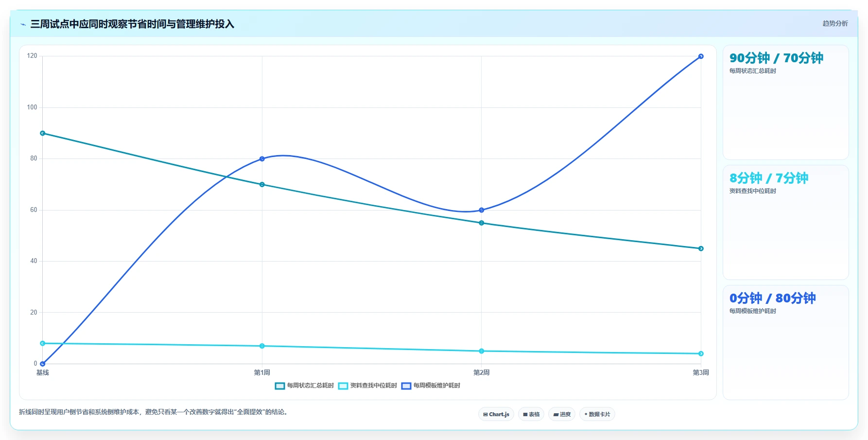Click the 60 y-axis label
This screenshot has height=440, width=868.
(x=34, y=210)
